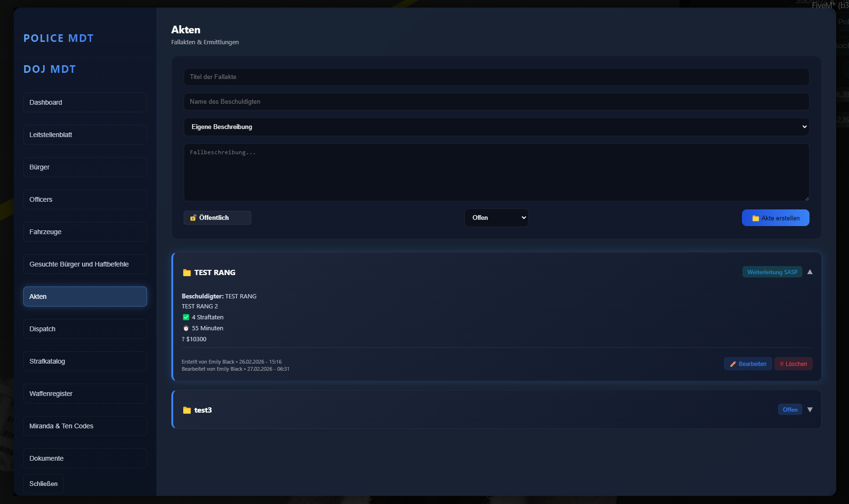Focus the Name des Beschuldigten field
849x504 pixels.
tap(496, 102)
